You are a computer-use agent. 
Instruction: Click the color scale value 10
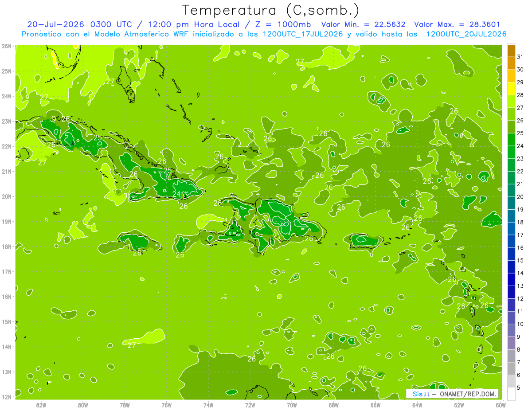click(x=520, y=324)
